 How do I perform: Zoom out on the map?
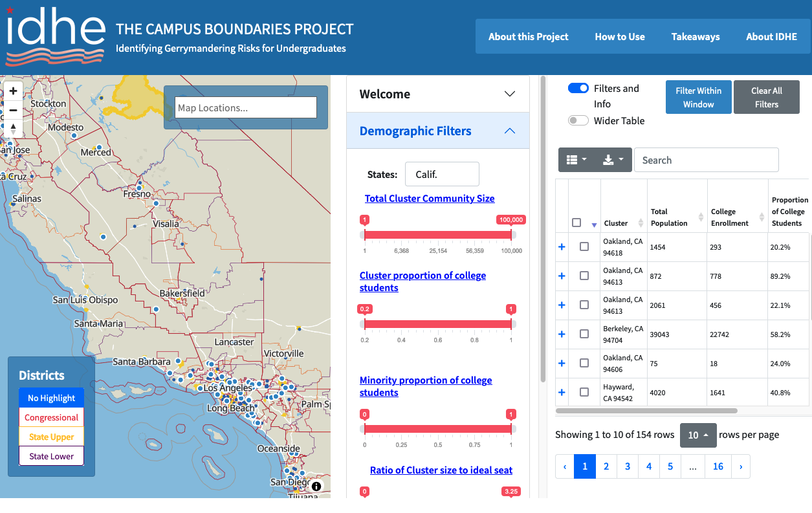13,110
